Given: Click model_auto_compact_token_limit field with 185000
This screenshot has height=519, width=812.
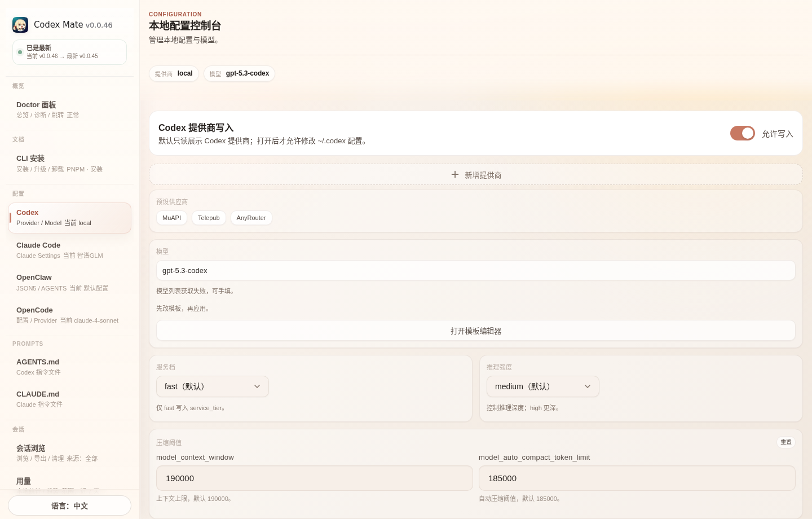Looking at the screenshot, I should 637,478.
